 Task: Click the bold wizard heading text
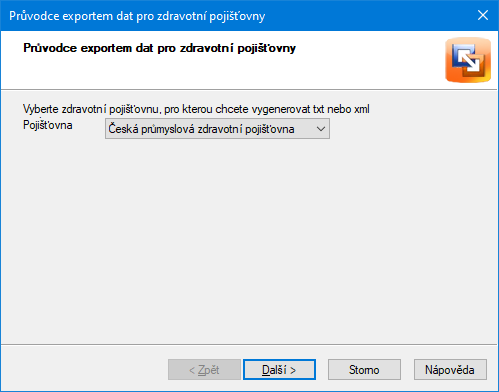point(159,48)
